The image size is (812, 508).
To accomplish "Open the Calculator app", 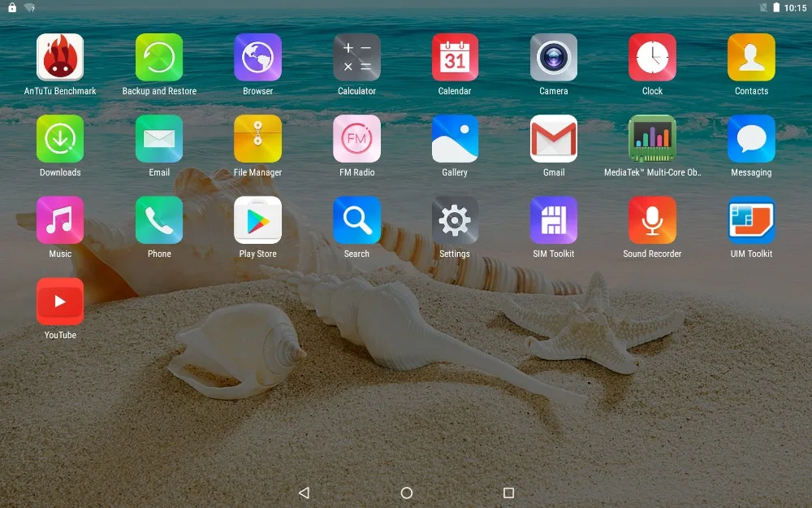I will pos(356,58).
